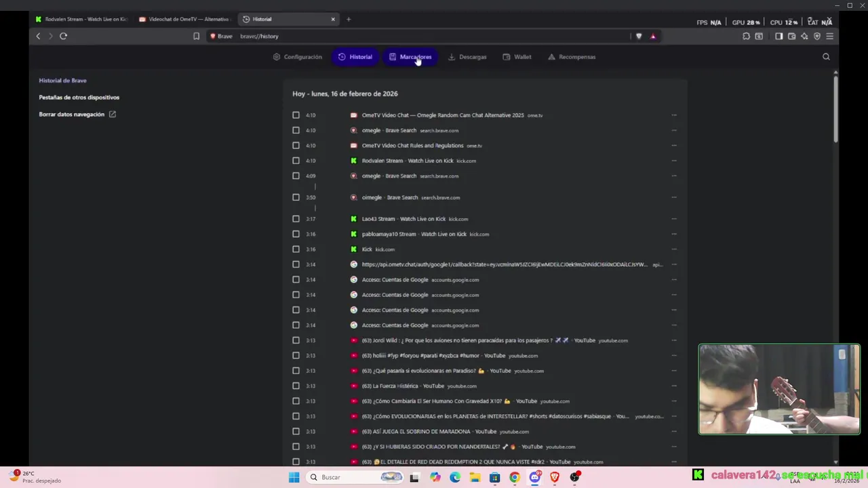Open more options for Kick kick.com entry
This screenshot has height=488, width=868.
(673, 249)
